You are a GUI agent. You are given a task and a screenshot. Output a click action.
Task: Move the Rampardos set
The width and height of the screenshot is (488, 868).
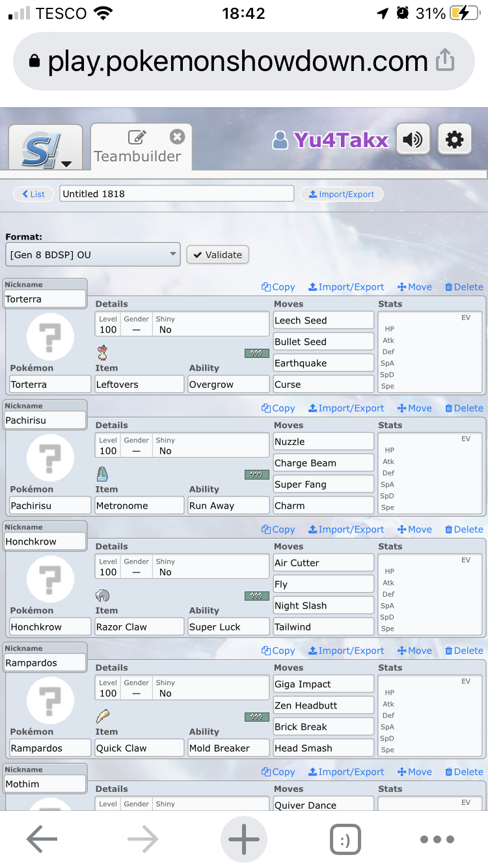point(414,651)
